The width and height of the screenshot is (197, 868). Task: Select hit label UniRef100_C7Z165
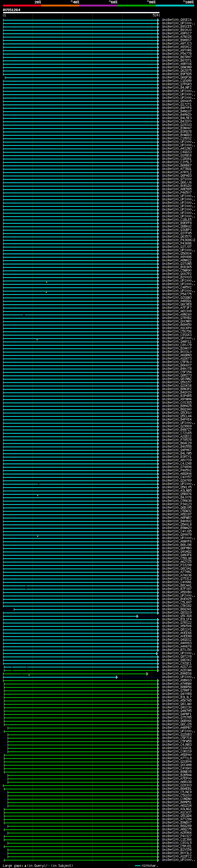point(177,433)
